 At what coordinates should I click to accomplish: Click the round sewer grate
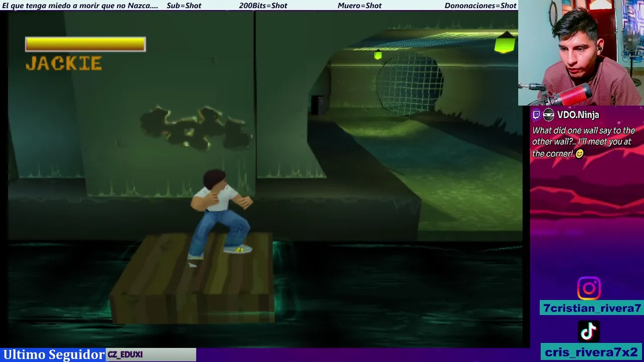click(410, 84)
